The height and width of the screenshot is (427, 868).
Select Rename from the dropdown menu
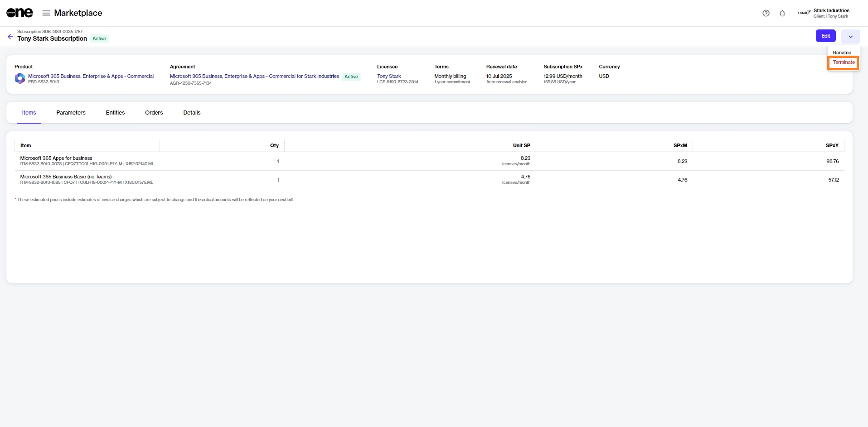coord(842,53)
